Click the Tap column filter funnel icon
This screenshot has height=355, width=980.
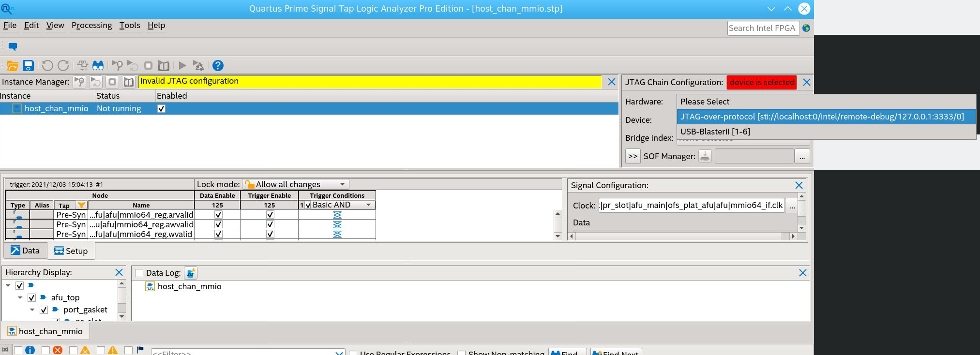tap(81, 205)
